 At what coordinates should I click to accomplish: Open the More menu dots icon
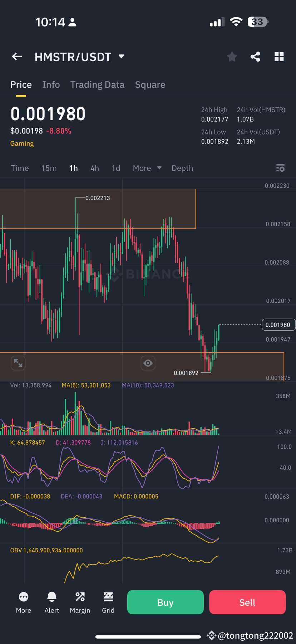(x=24, y=597)
